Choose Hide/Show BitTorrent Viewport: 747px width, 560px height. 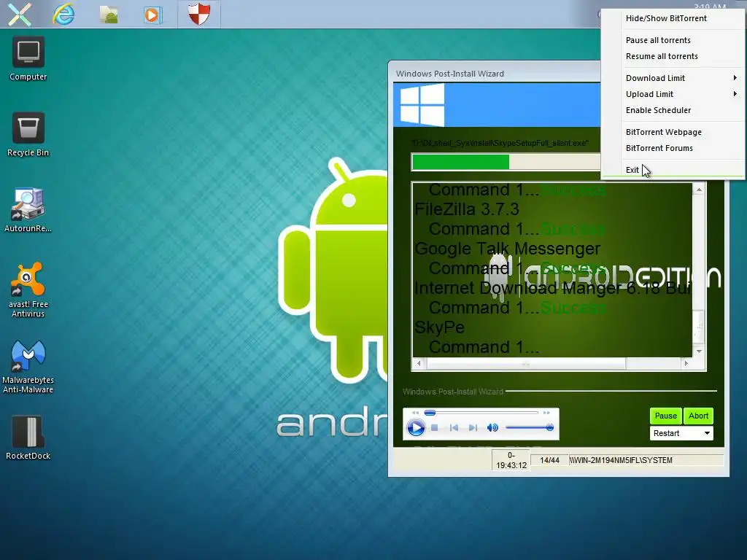click(673, 18)
